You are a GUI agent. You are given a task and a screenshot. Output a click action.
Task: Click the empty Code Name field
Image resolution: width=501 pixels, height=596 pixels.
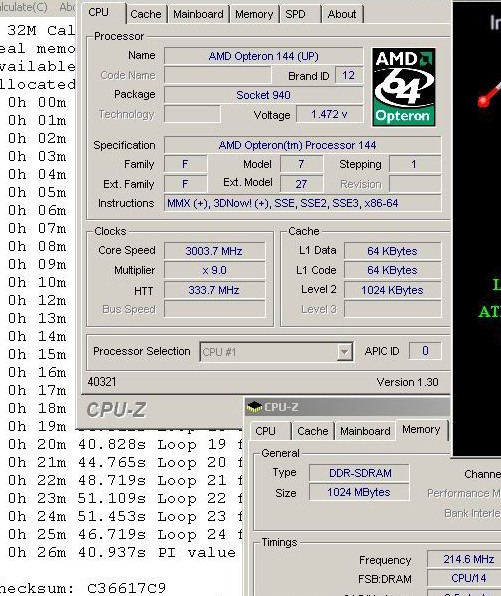tap(218, 75)
